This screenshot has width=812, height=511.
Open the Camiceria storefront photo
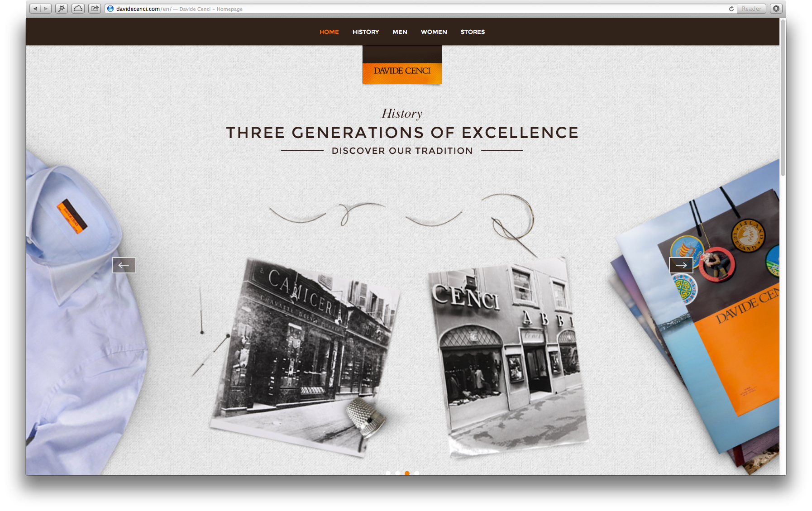click(x=306, y=358)
